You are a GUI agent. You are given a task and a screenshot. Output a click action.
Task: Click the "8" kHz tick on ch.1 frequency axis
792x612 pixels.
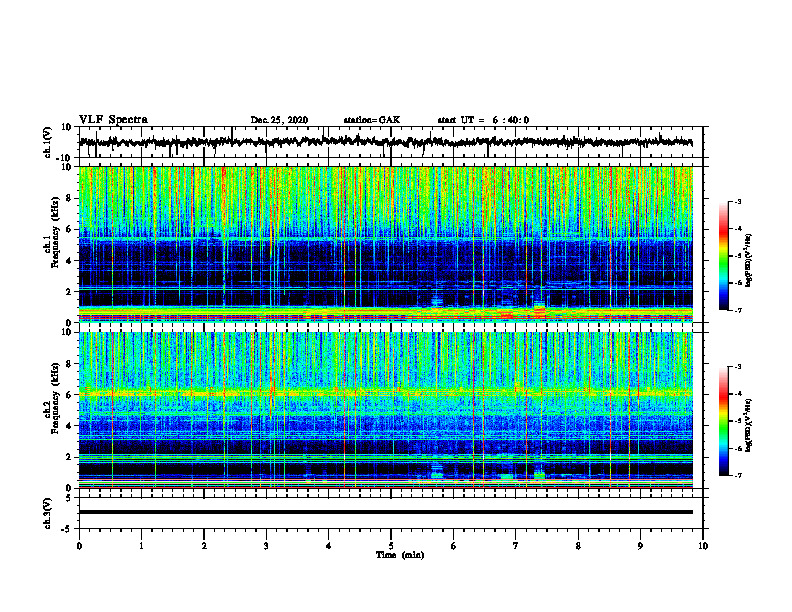point(69,198)
